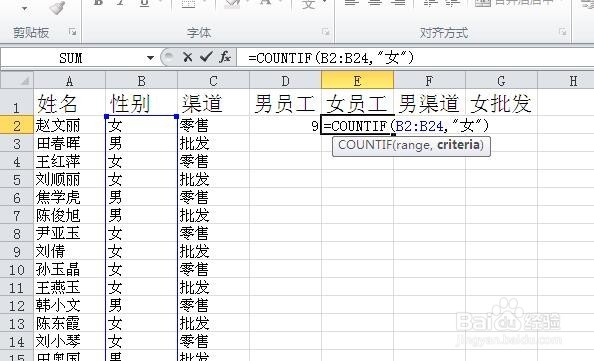Click gender cell 女 in 刘倩 row
This screenshot has height=361, width=594.
[141, 251]
